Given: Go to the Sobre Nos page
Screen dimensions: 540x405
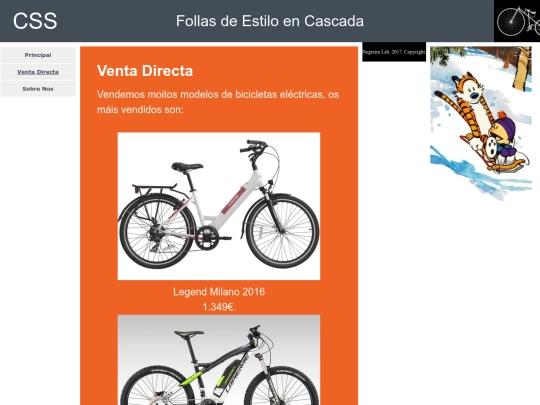Looking at the screenshot, I should coord(38,89).
